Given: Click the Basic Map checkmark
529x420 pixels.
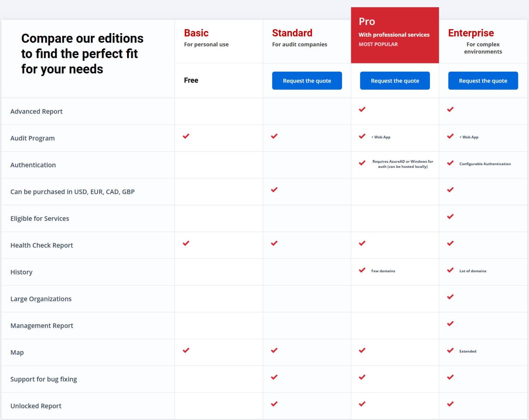Looking at the screenshot, I should click(x=186, y=350).
